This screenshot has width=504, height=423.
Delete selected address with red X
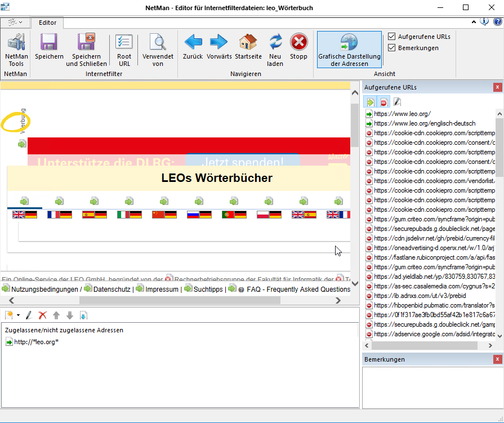tap(42, 315)
